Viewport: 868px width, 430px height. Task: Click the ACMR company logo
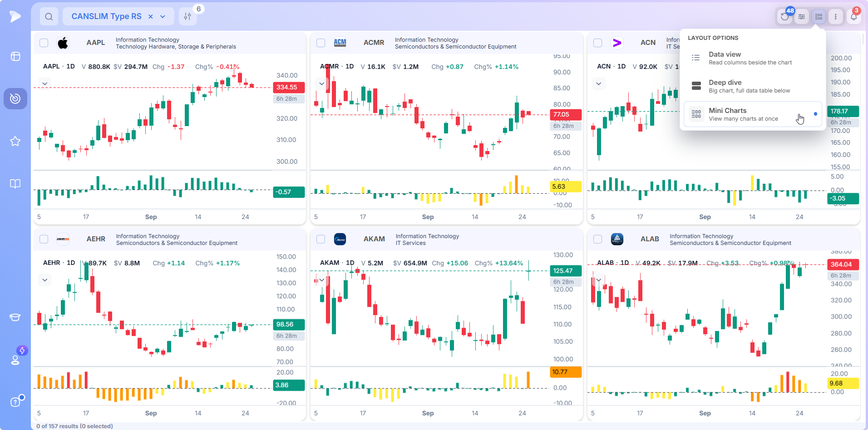(x=340, y=43)
